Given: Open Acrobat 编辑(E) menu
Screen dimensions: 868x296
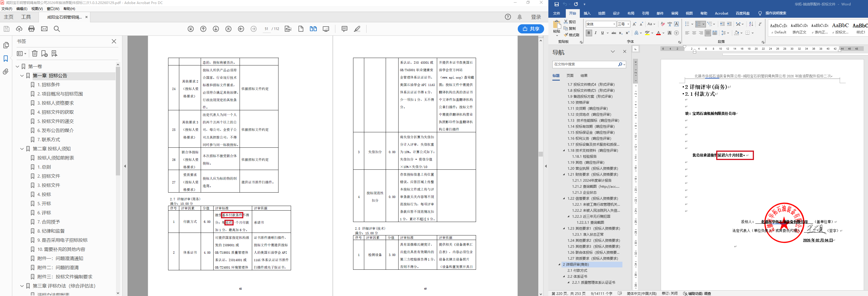Looking at the screenshot, I should (22, 9).
